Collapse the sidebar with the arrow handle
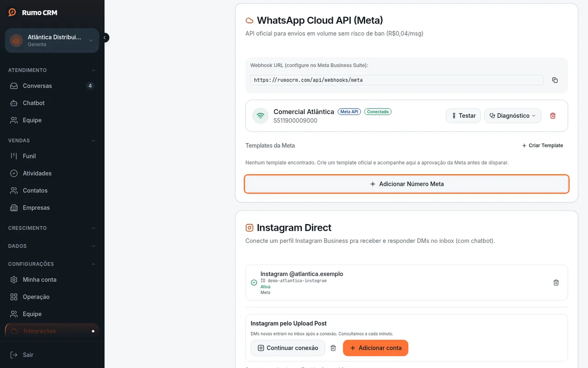Screen dimensions: 588x368 click(x=105, y=38)
